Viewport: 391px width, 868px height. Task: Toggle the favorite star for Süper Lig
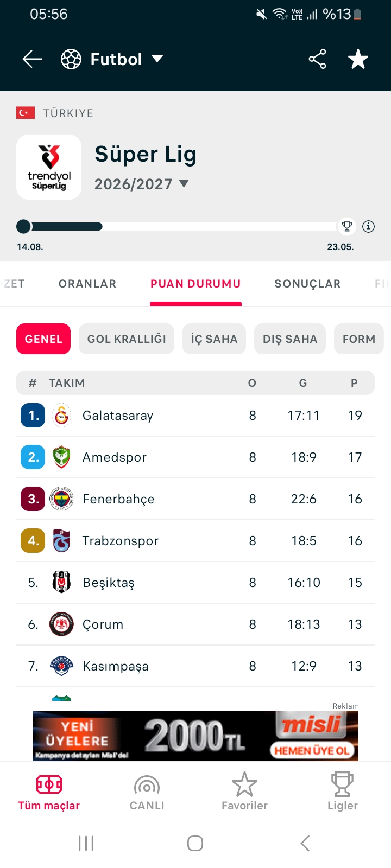[358, 59]
